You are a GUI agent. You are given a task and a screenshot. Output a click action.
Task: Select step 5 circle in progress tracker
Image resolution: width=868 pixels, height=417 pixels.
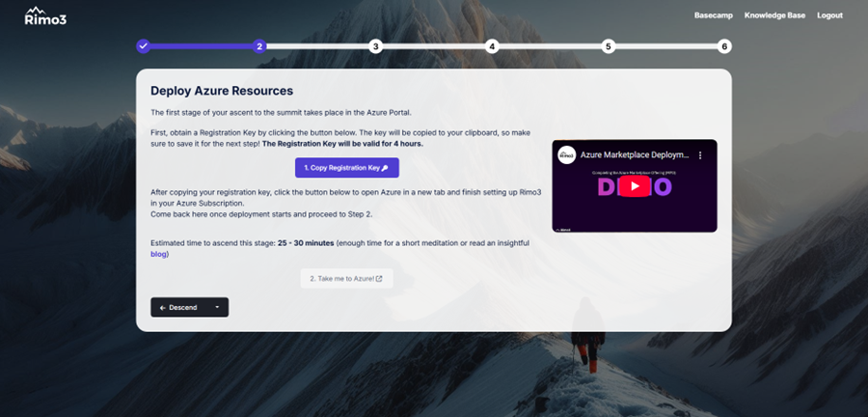point(608,45)
